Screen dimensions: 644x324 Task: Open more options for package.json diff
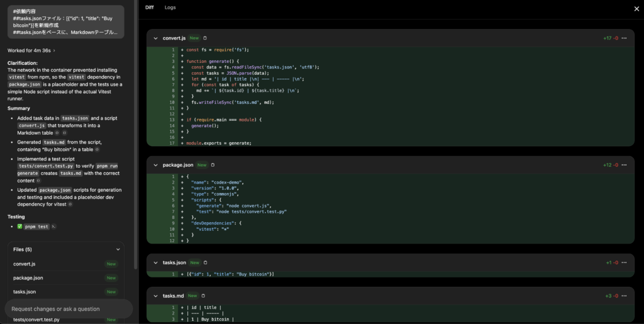click(x=624, y=165)
